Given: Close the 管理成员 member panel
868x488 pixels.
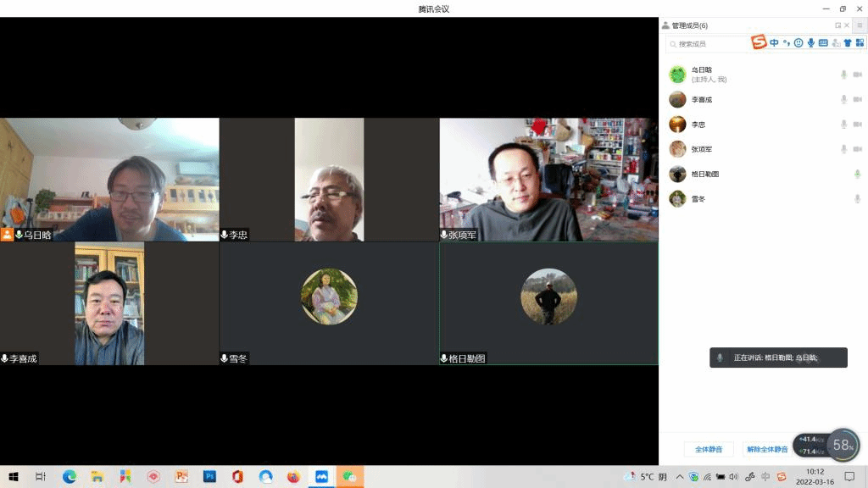Looking at the screenshot, I should click(847, 25).
